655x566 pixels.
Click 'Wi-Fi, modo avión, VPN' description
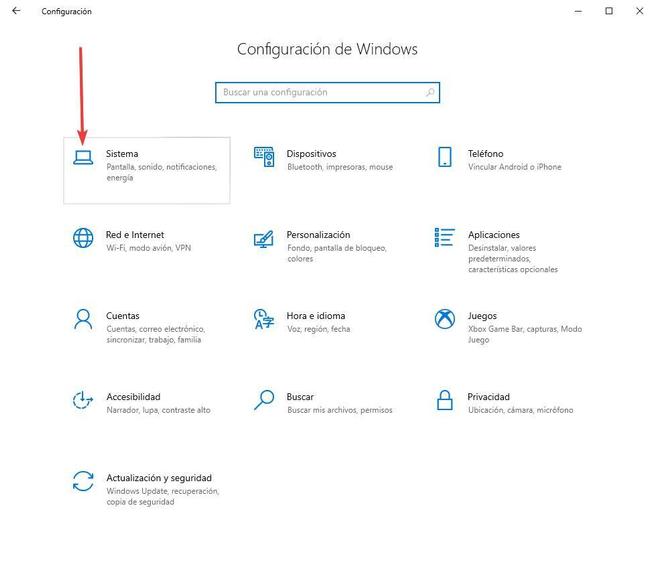149,248
